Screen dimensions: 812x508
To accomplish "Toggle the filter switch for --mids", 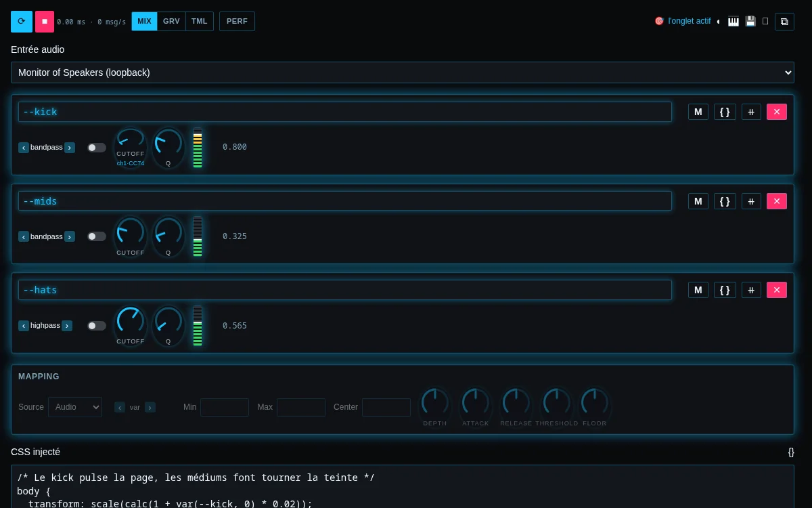I will (x=97, y=236).
